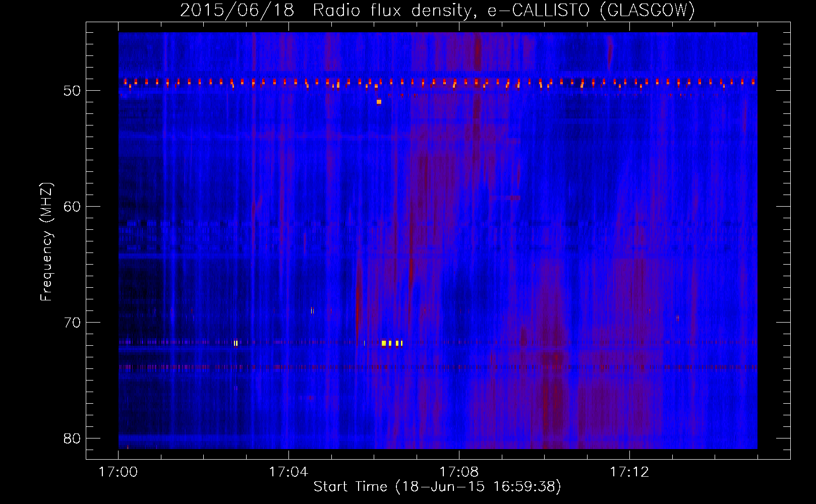This screenshot has height=504, width=816.
Task: Click the orange blob just below 50 MHz
Action: point(379,102)
